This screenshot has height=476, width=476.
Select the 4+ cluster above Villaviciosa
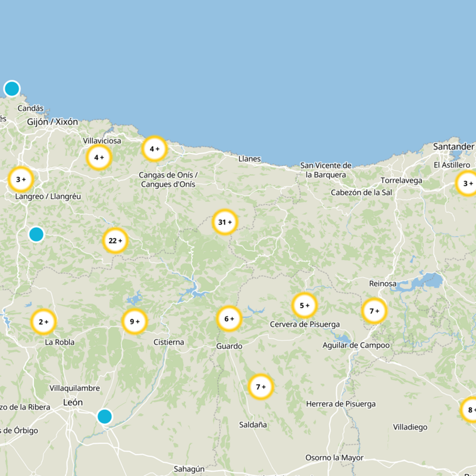tap(99, 158)
